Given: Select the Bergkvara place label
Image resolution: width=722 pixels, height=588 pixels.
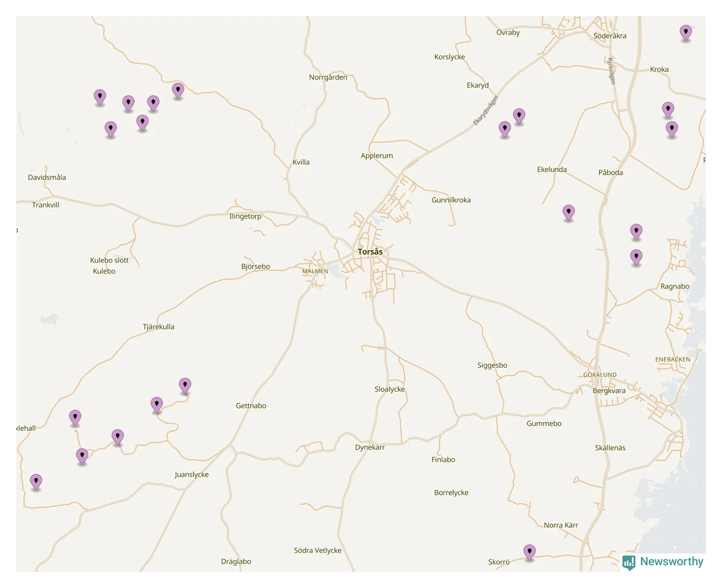Looking at the screenshot, I should click(x=609, y=391).
